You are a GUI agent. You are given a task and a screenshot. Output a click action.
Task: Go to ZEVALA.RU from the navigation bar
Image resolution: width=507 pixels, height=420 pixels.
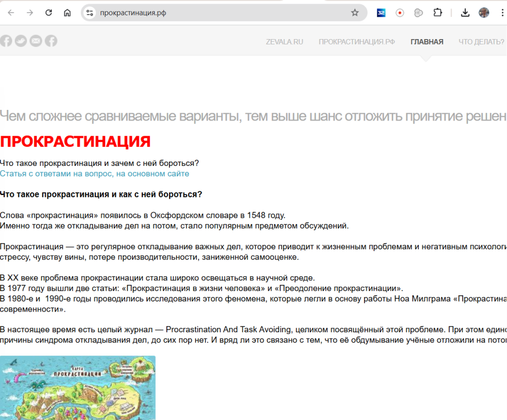(x=285, y=41)
